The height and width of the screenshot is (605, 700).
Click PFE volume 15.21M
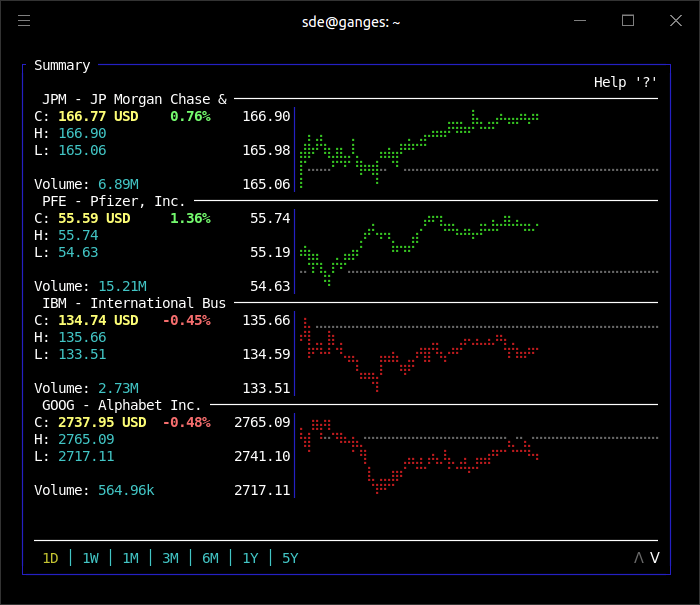click(x=122, y=286)
